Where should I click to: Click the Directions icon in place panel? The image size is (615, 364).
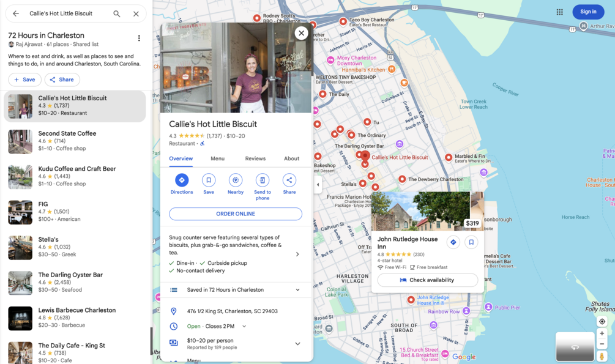182,180
